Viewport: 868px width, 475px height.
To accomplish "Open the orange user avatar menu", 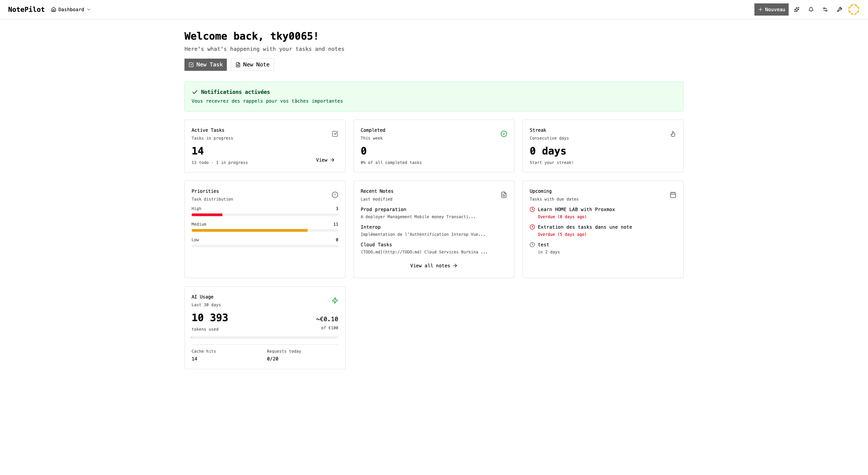I will (854, 9).
